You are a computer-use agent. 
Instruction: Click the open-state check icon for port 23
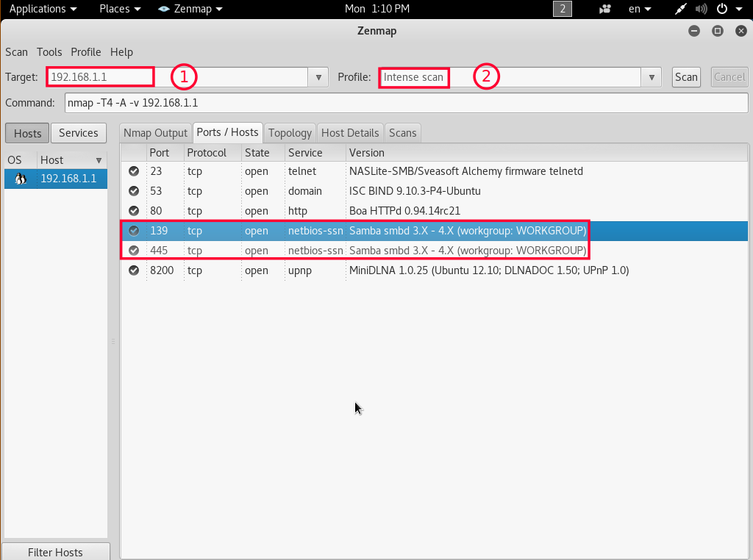pos(134,171)
